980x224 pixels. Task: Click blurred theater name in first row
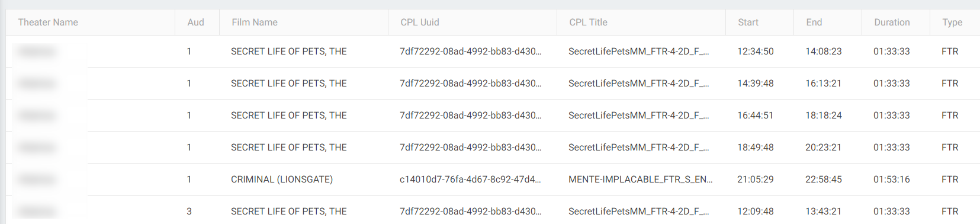tap(37, 52)
